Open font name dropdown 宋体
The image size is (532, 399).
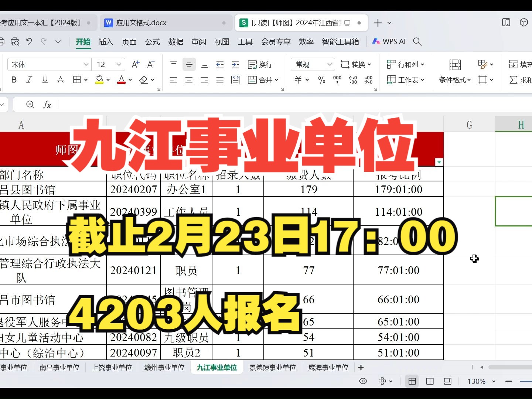click(86, 64)
